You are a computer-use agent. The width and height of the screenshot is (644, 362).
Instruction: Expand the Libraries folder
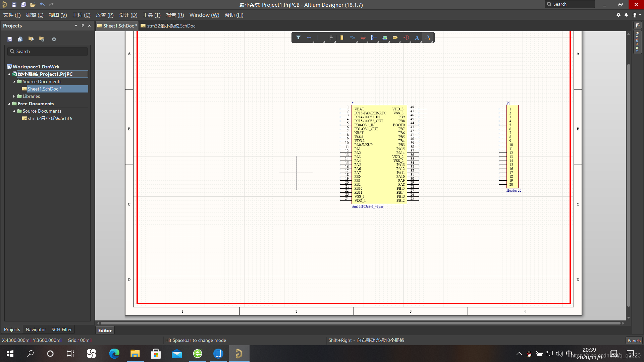point(14,96)
